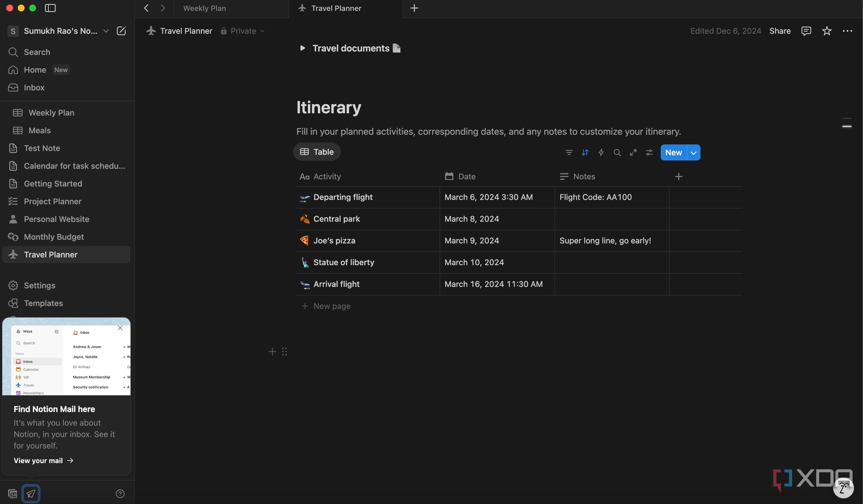Open the dropdown arrow beside New

[694, 153]
